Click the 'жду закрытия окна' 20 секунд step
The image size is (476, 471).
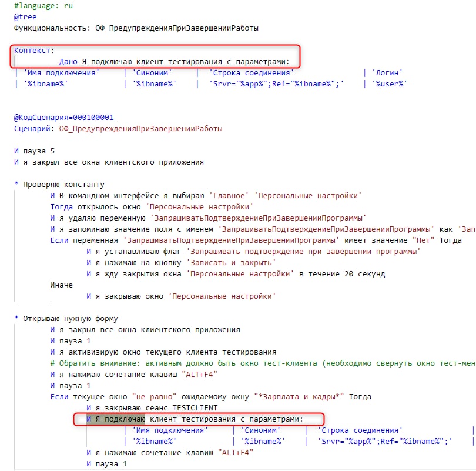pos(236,274)
